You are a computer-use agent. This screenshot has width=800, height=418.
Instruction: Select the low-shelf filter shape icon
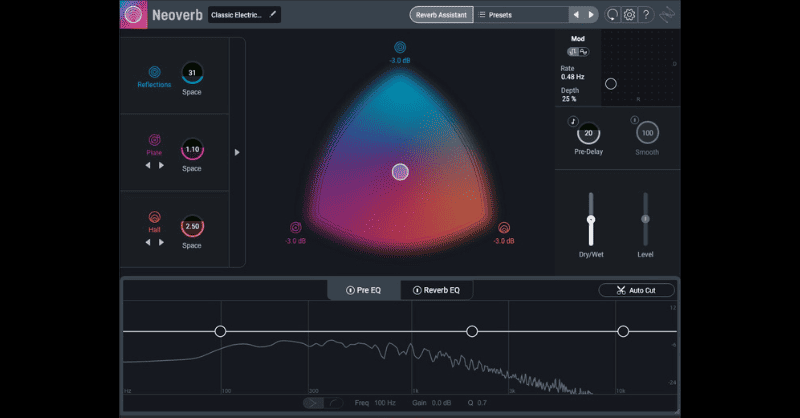coord(333,403)
